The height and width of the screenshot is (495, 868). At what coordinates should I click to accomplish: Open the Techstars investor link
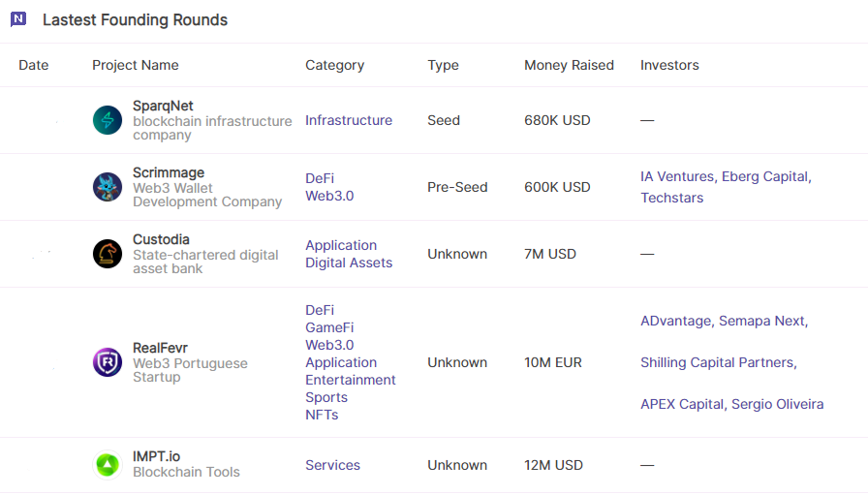[x=672, y=198]
